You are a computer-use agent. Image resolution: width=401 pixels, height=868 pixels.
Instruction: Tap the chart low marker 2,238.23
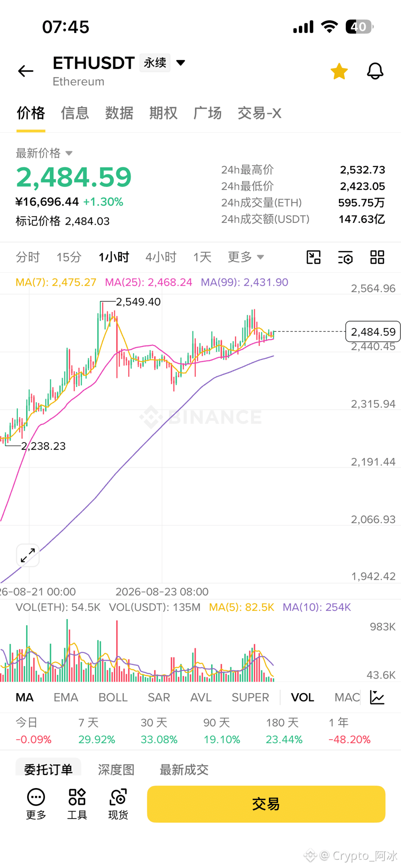pos(43,446)
